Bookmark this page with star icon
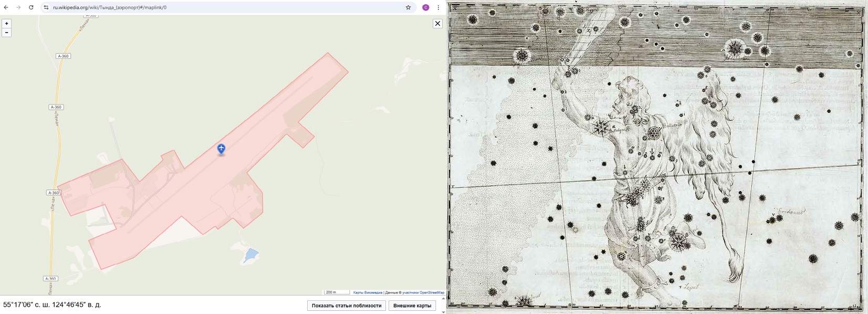 [x=408, y=7]
